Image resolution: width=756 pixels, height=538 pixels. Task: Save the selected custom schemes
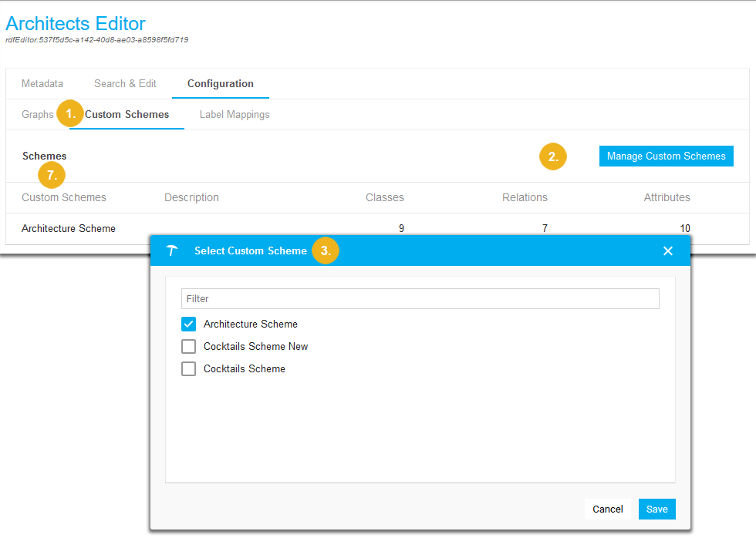657,509
